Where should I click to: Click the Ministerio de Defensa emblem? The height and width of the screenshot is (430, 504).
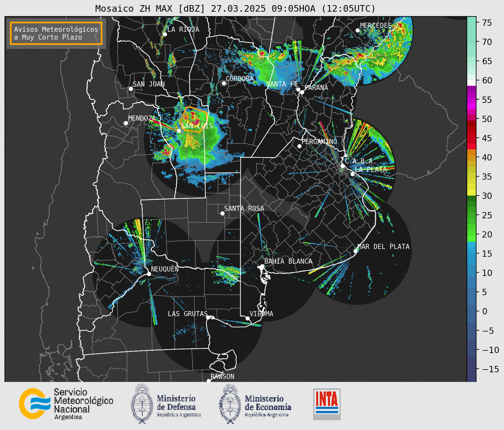142,404
